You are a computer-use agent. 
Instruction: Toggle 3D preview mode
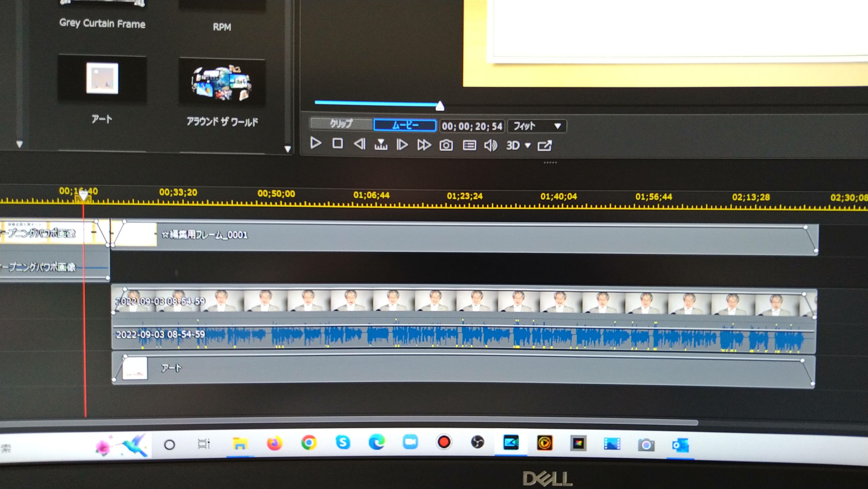[513, 146]
